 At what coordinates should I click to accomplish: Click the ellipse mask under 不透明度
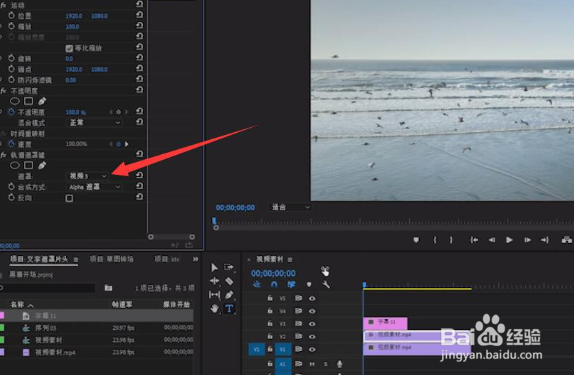pyautogui.click(x=15, y=101)
